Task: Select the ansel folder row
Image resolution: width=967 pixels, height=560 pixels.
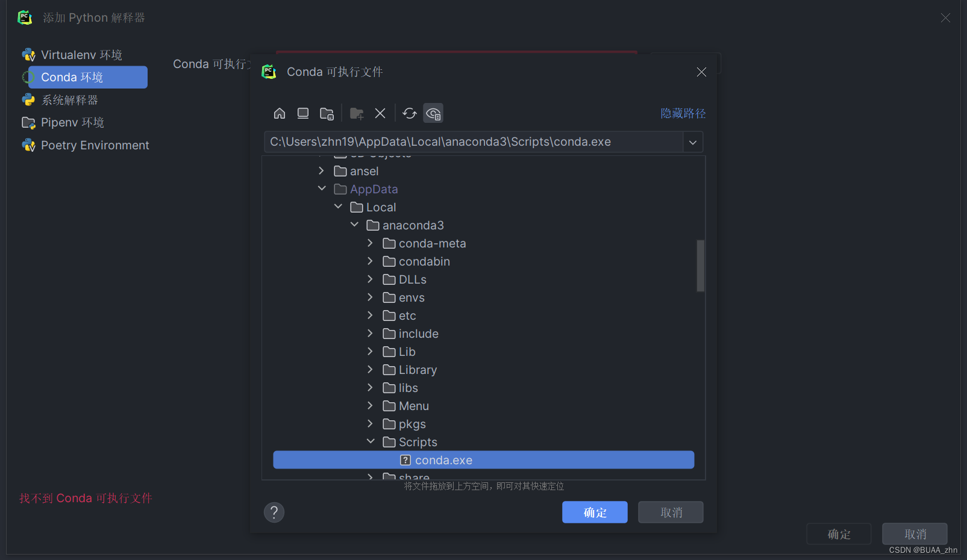Action: [483, 171]
